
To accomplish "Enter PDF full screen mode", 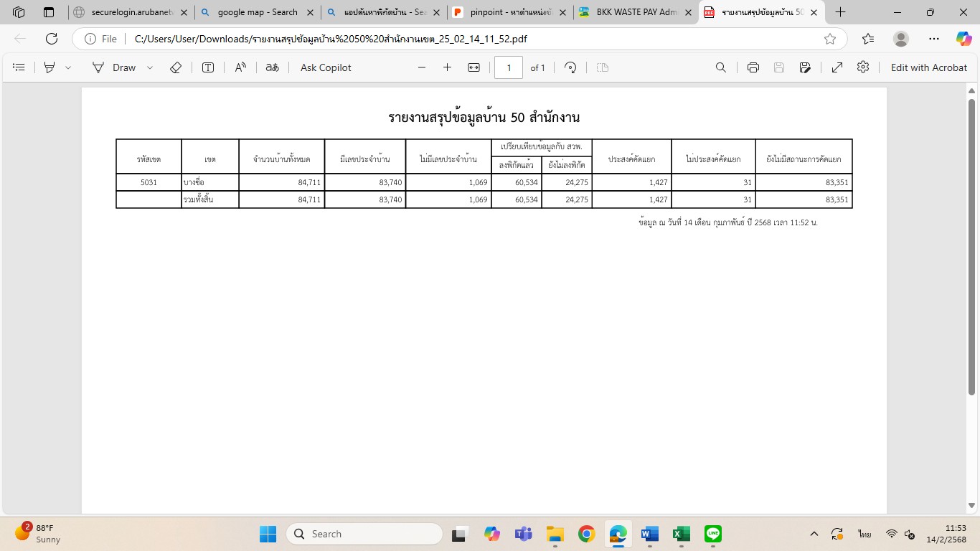I will pyautogui.click(x=837, y=67).
